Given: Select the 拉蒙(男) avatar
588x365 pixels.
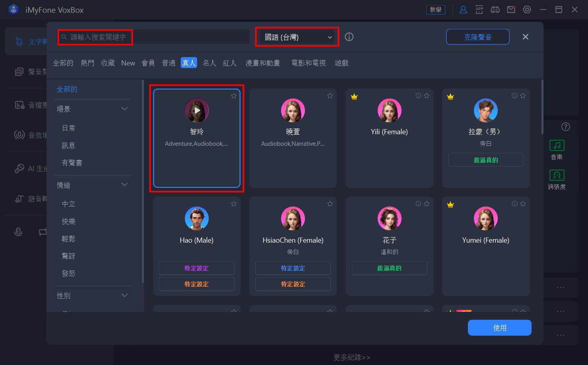Looking at the screenshot, I should tap(486, 110).
